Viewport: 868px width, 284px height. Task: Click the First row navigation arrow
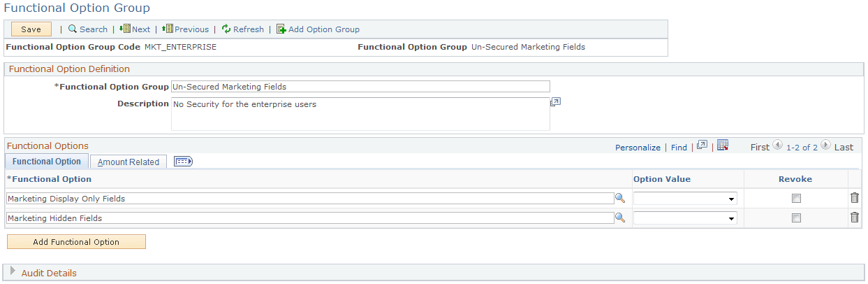pyautogui.click(x=777, y=145)
